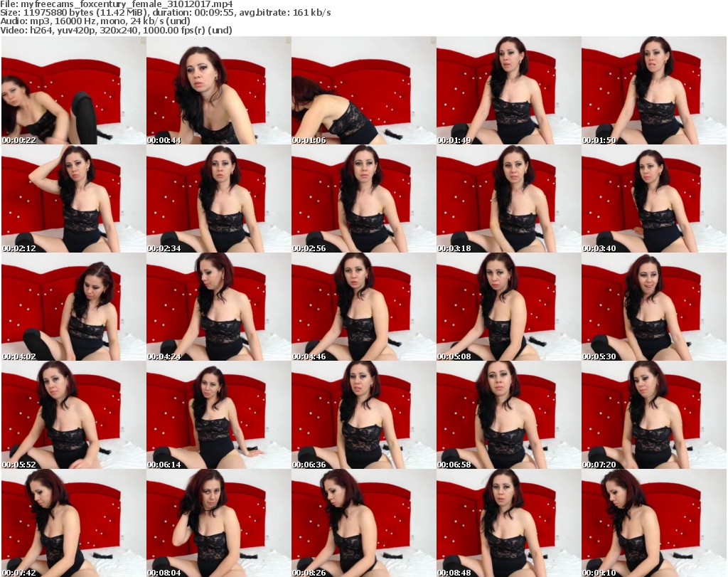
Task: Open the frame stamped 00:02:12
Action: (73, 198)
